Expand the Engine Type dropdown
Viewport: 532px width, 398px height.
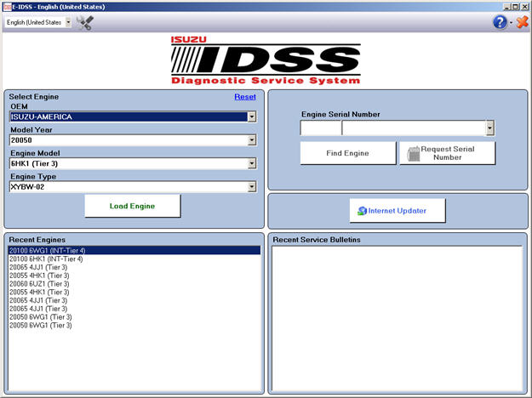(x=252, y=187)
